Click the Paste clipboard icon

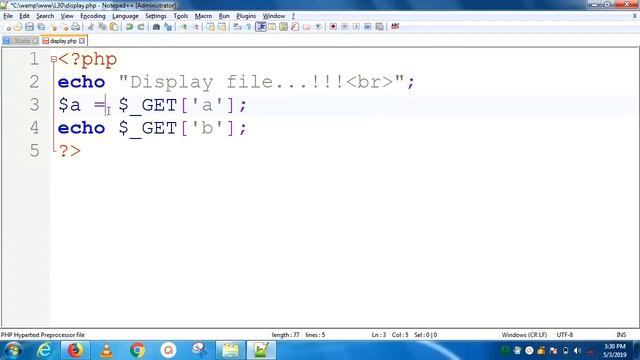pyautogui.click(x=114, y=27)
